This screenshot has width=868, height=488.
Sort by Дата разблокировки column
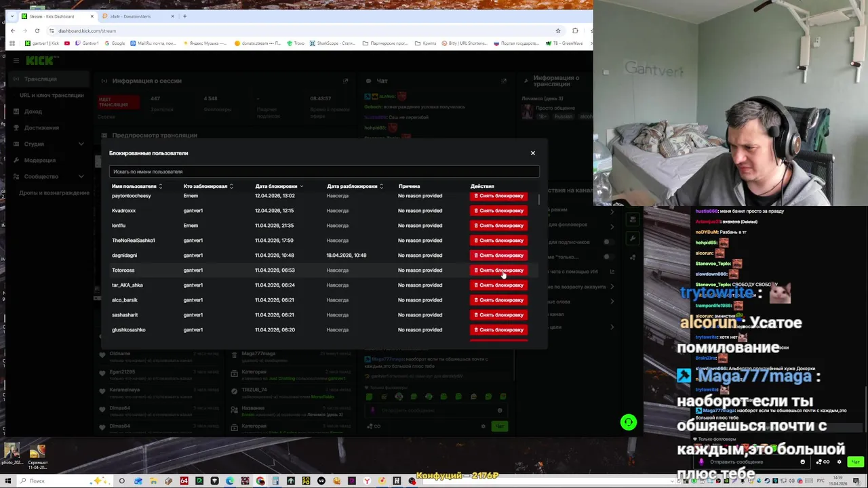coord(355,186)
